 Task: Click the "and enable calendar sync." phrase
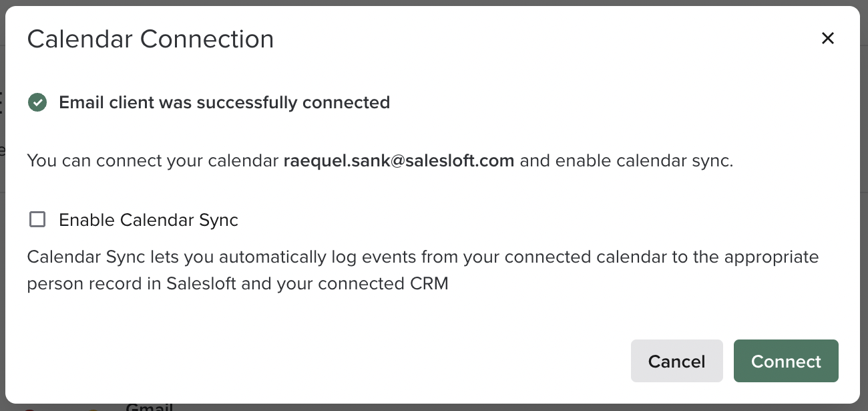pos(626,161)
